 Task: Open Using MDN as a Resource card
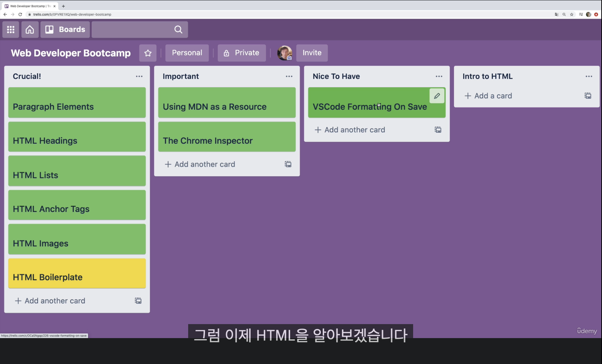pos(227,103)
